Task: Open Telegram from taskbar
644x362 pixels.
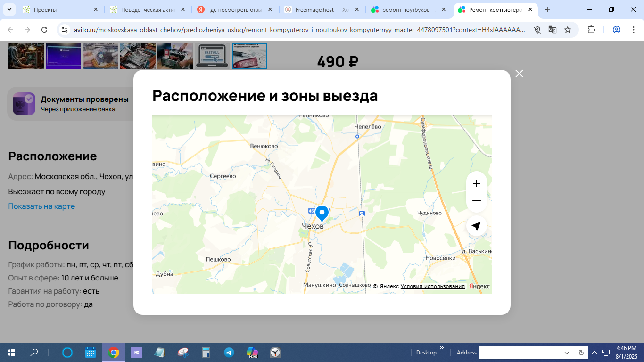Action: pos(229,353)
